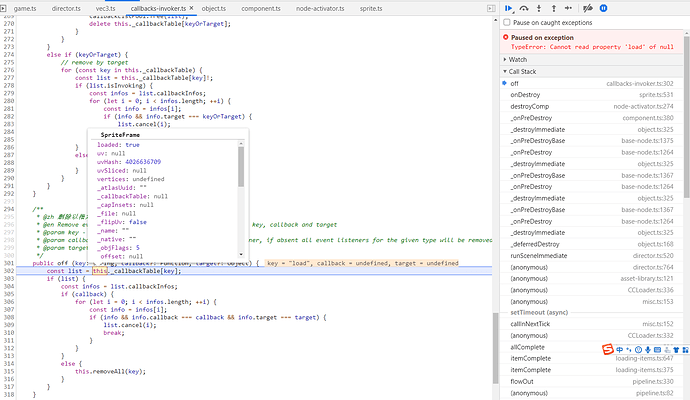Select the destroyComp call stack frame
Image resolution: width=690 pixels, height=400 pixels.
(x=592, y=106)
